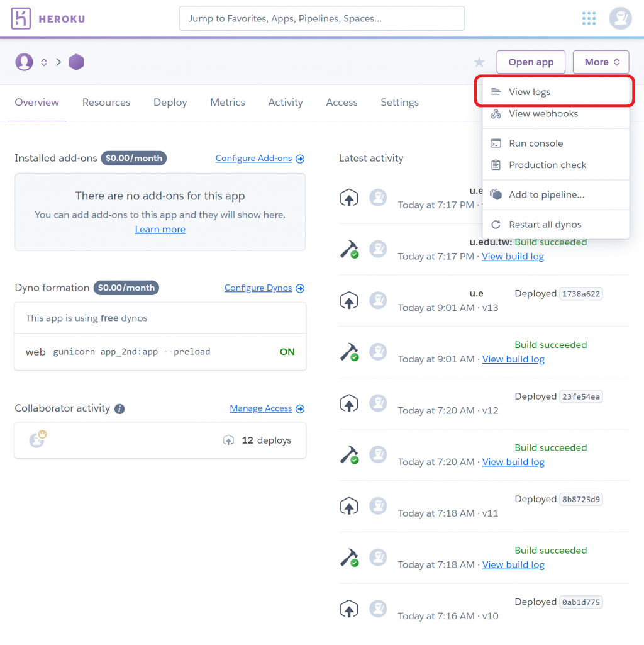This screenshot has height=645, width=644.
Task: Click the user avatar on v12 deploy row
Action: point(378,403)
